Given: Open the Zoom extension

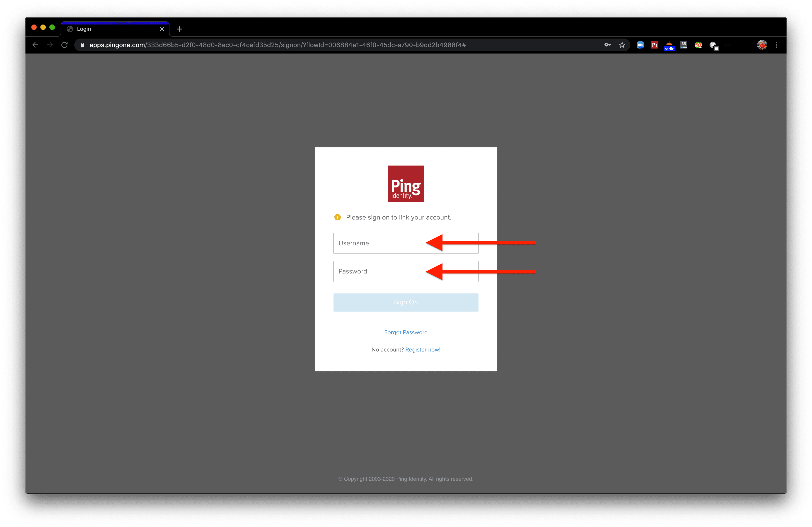Looking at the screenshot, I should pos(640,45).
